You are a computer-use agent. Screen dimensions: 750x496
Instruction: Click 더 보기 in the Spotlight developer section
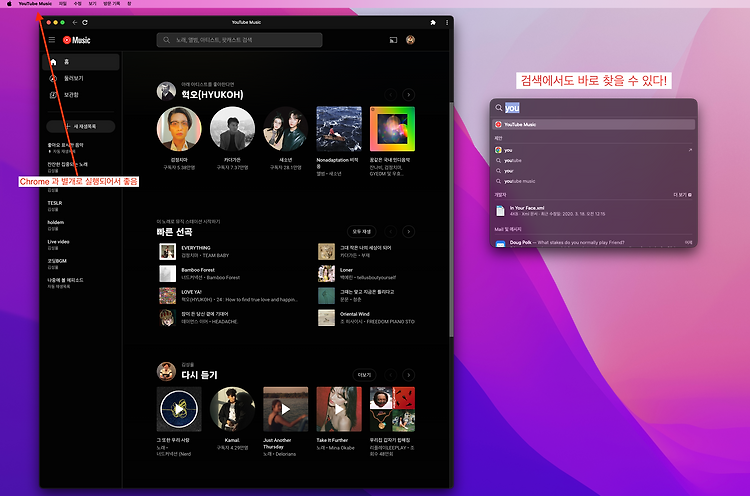(682, 195)
